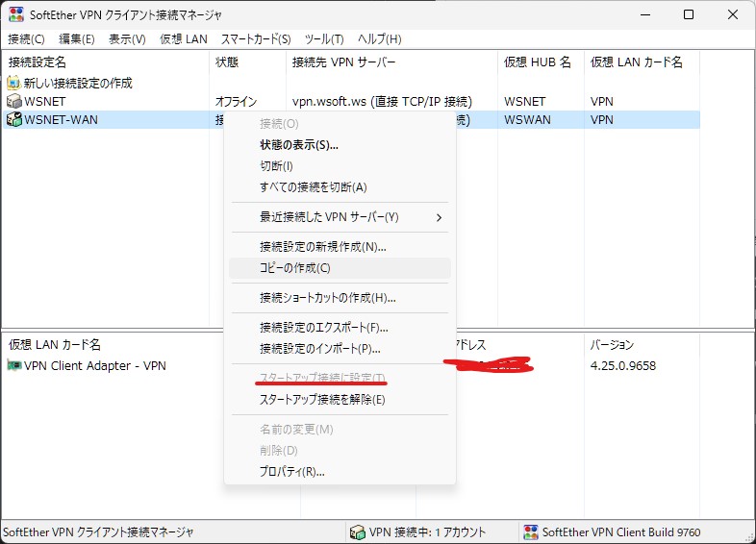This screenshot has height=544, width=756.
Task: Click the オフライン status cell
Action: tap(237, 102)
